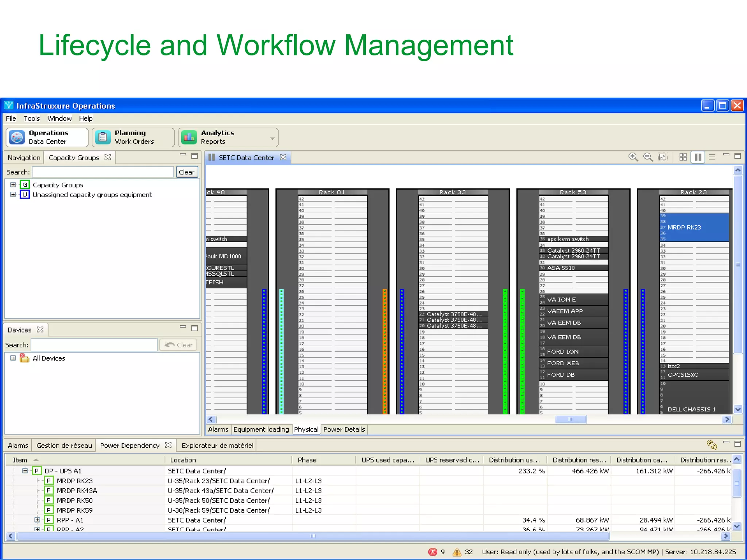This screenshot has height=560, width=747.
Task: Open Planning Work Orders perspective
Action: pos(133,137)
